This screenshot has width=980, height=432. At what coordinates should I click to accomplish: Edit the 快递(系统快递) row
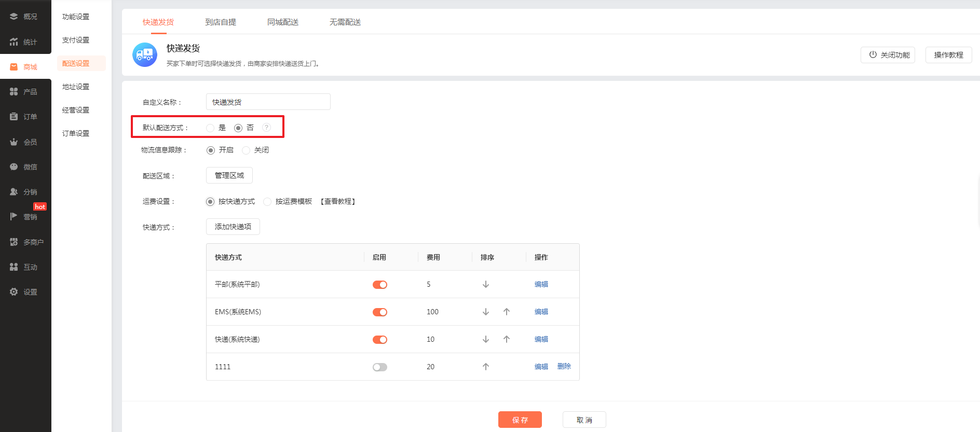coord(541,339)
